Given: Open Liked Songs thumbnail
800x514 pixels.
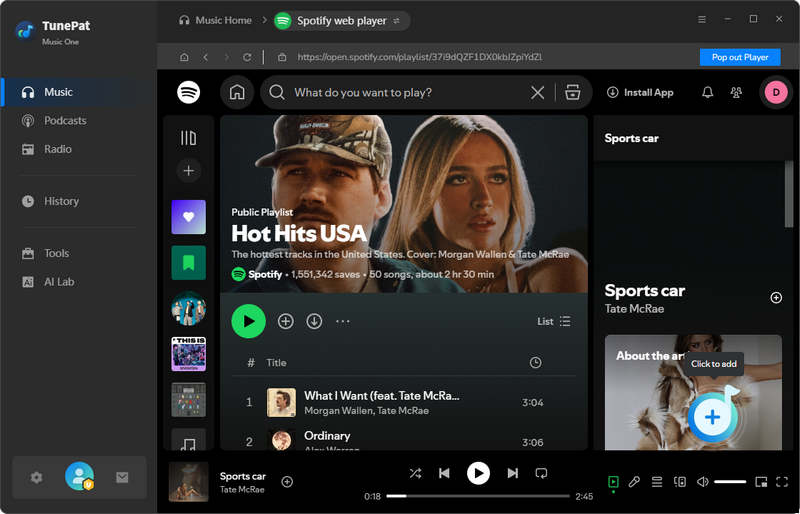Looking at the screenshot, I should (188, 217).
